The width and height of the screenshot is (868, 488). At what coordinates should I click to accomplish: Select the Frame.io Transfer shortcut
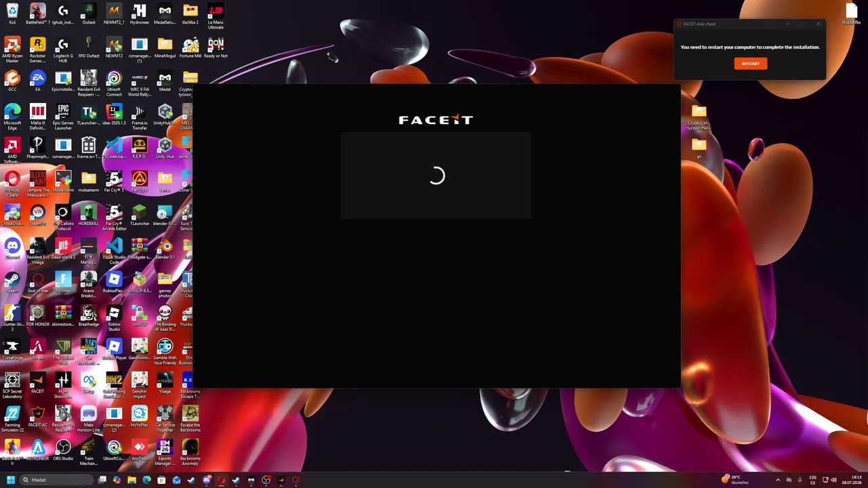[140, 117]
